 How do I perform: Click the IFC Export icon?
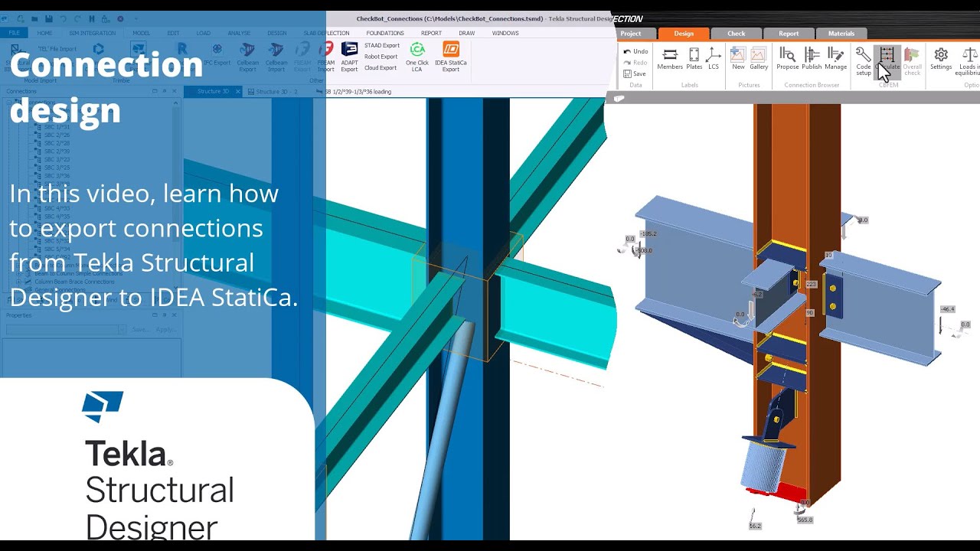click(x=217, y=51)
